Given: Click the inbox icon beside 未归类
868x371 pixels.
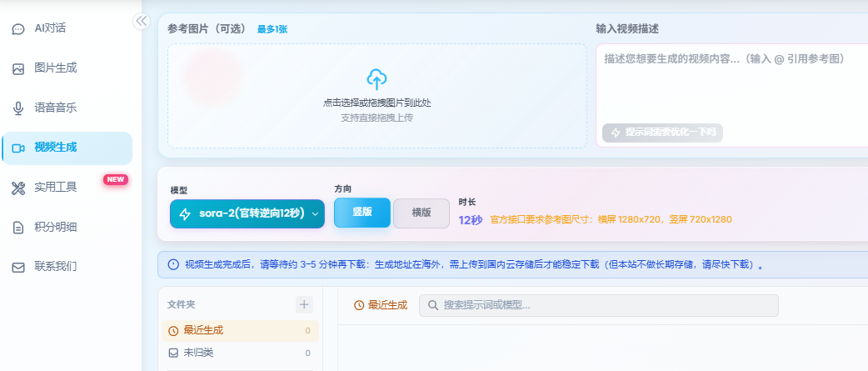Looking at the screenshot, I should 173,353.
